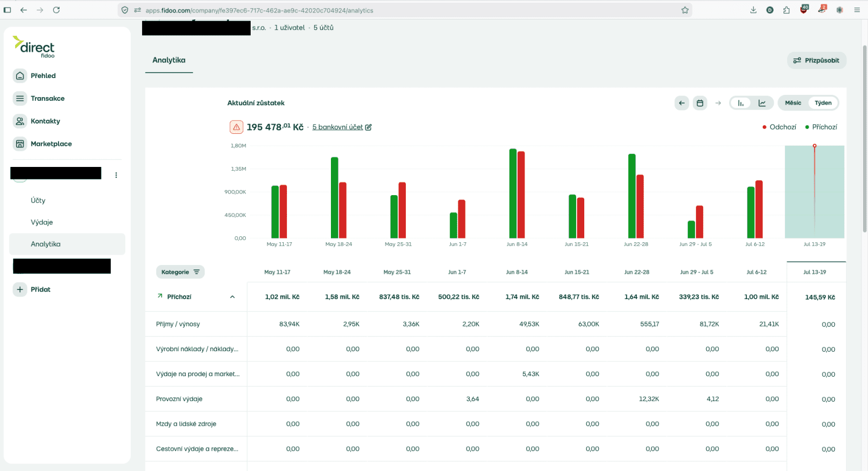Image resolution: width=868 pixels, height=471 pixels.
Task: Open the 5 bankovní účet link
Action: (337, 127)
